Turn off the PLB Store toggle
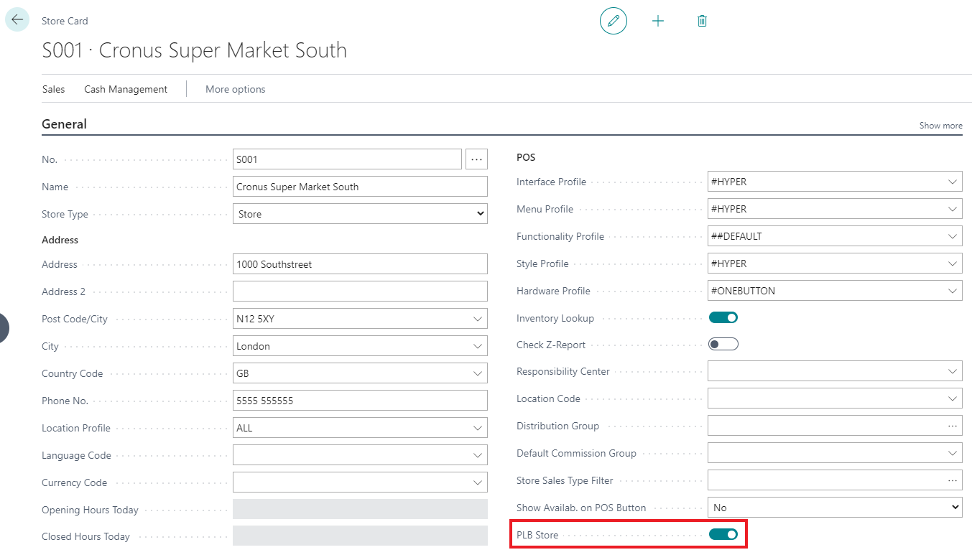972x560 pixels. (723, 534)
